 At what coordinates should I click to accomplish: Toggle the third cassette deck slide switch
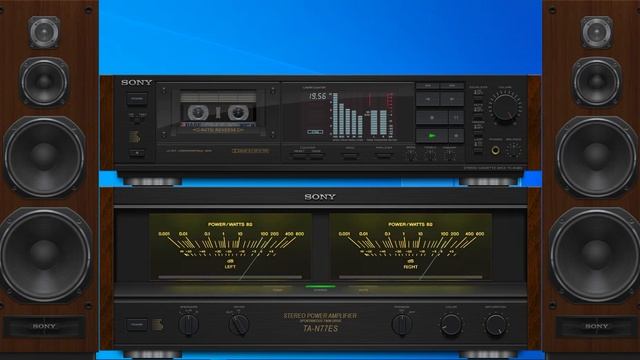(449, 155)
